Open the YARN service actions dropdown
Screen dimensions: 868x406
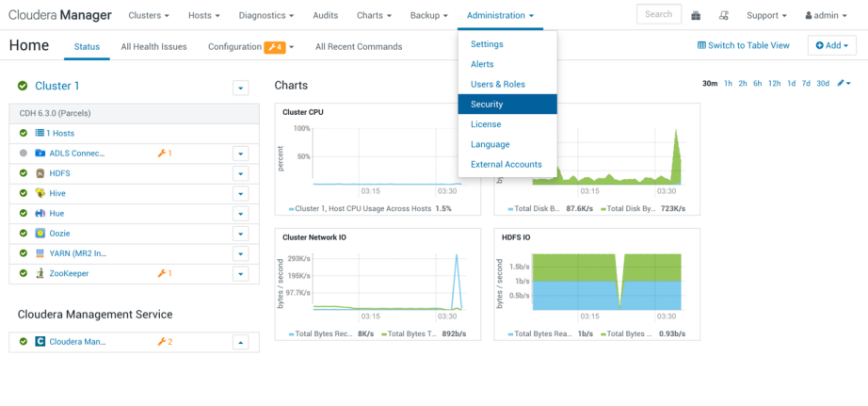(x=240, y=253)
